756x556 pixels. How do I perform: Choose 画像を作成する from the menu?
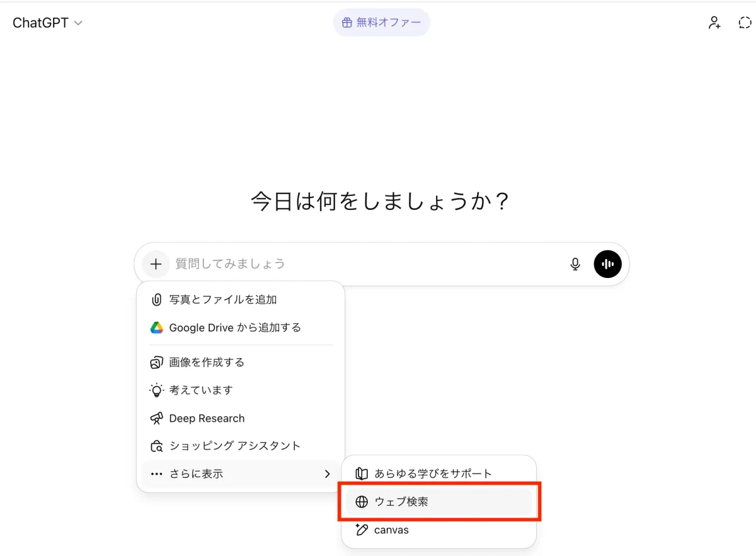click(207, 362)
